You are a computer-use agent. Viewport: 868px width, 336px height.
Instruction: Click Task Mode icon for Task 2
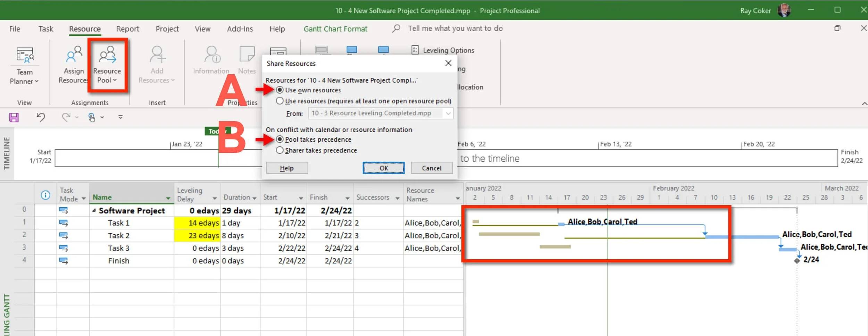(64, 235)
